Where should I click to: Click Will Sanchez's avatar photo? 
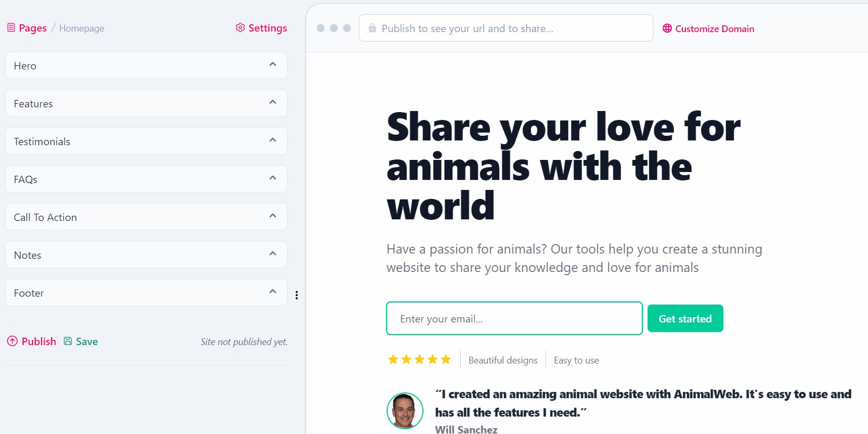click(x=405, y=411)
